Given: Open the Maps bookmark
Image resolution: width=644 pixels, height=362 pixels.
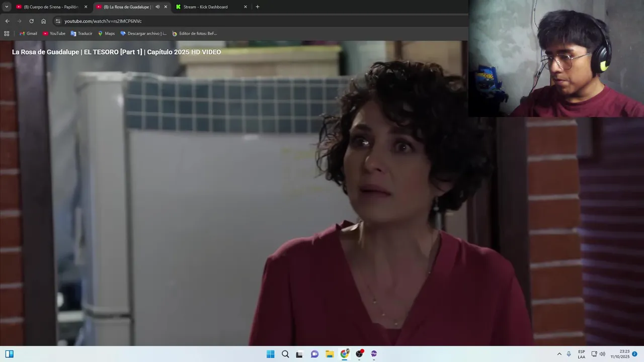Looking at the screenshot, I should pyautogui.click(x=106, y=34).
